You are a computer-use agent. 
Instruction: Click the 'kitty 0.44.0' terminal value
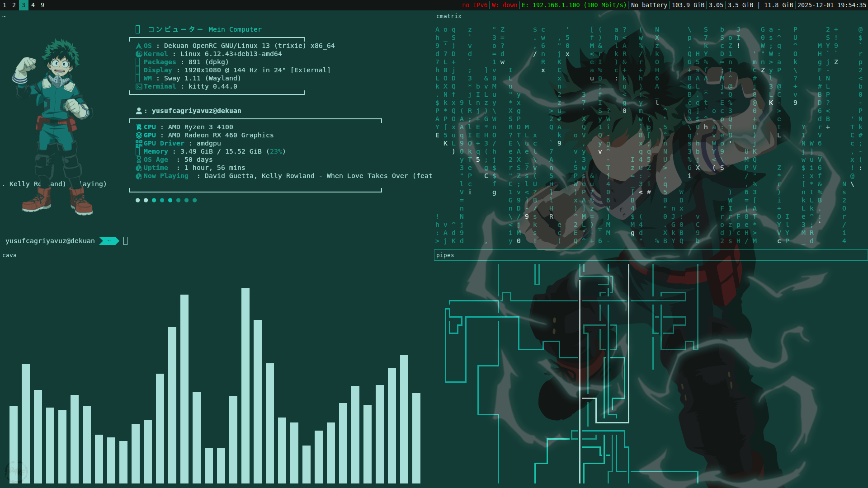tap(212, 87)
